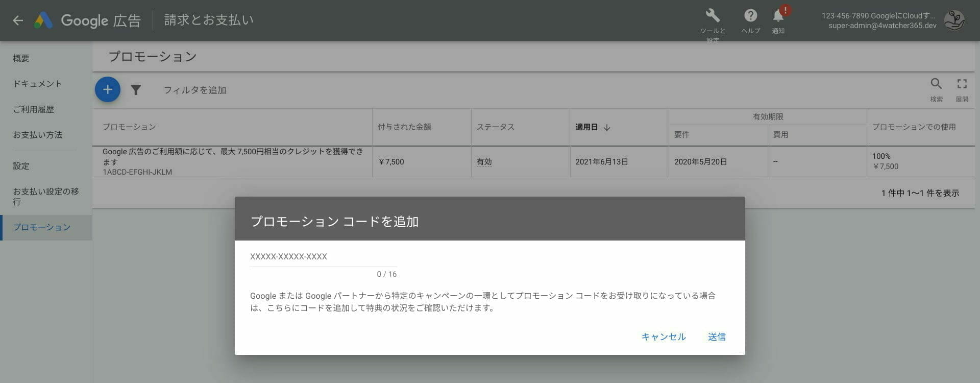Click the Google Ads logo
This screenshot has height=383, width=980.
point(43,20)
